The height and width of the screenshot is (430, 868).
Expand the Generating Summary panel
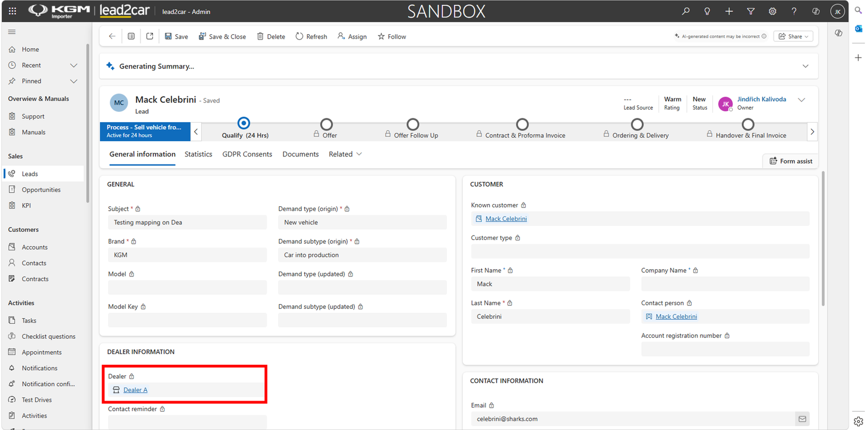click(806, 66)
